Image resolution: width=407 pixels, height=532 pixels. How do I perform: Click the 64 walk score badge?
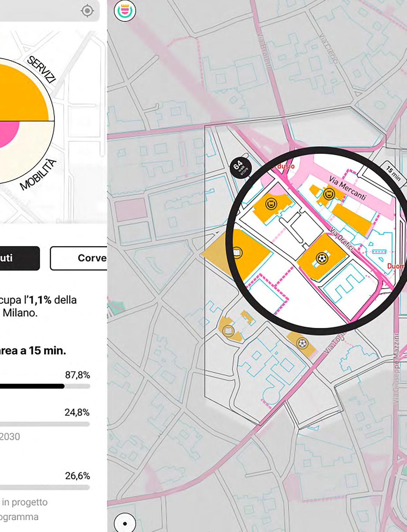tap(240, 168)
